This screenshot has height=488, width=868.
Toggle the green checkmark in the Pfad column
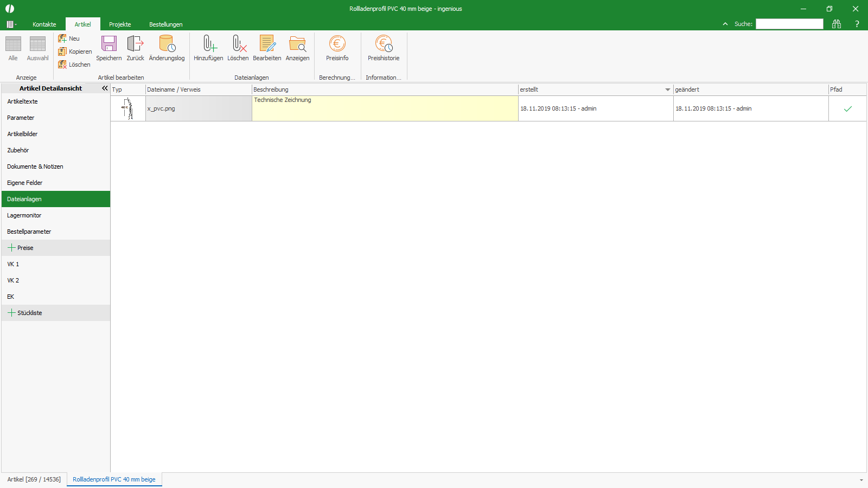848,108
